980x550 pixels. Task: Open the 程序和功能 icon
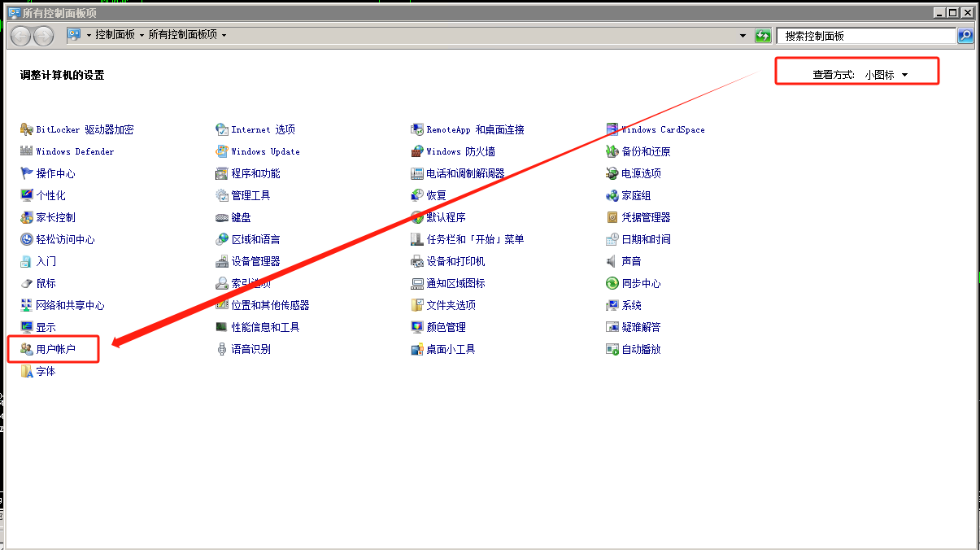point(222,173)
